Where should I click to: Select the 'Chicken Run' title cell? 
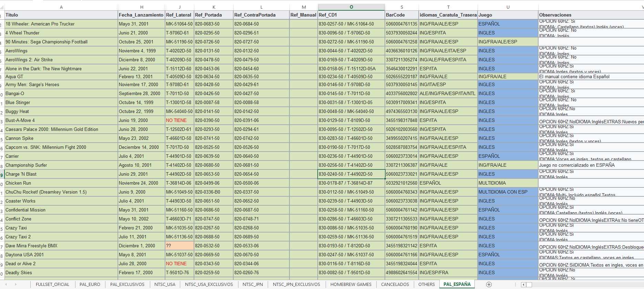pos(61,183)
